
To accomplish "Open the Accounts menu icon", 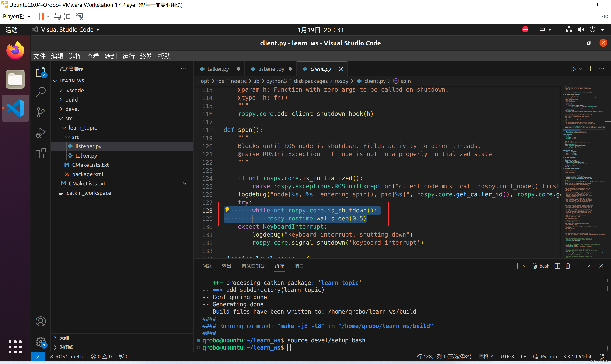I will click(x=41, y=321).
